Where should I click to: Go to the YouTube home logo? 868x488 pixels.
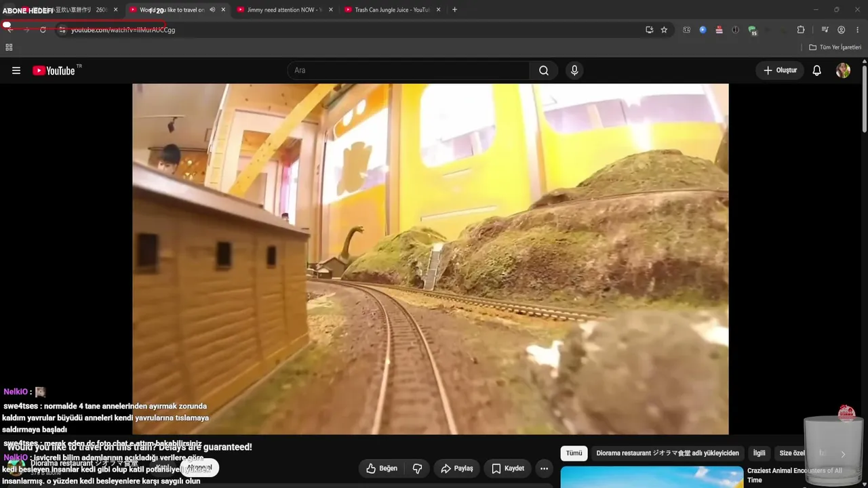point(54,70)
